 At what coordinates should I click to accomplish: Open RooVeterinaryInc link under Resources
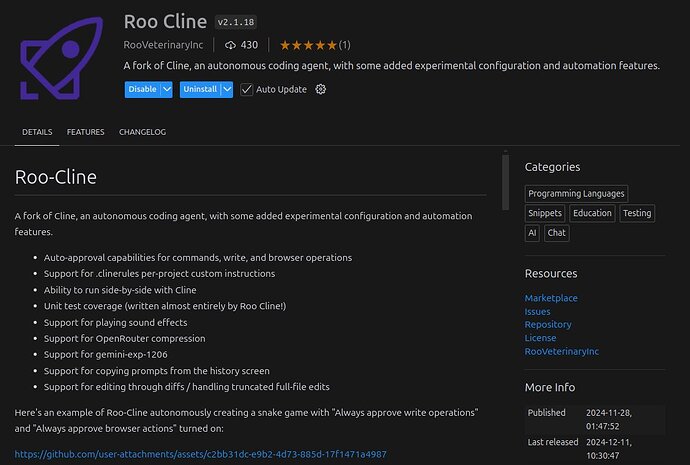tap(562, 351)
